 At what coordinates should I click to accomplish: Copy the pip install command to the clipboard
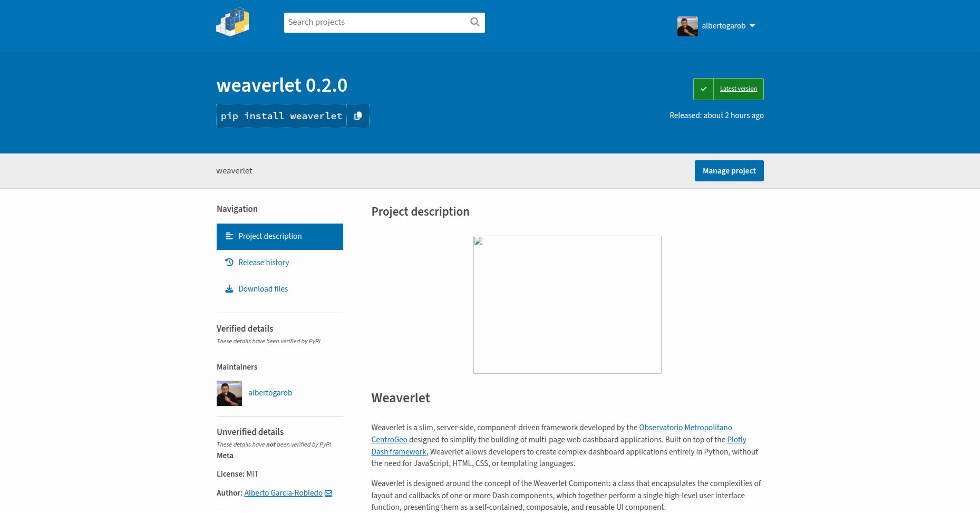click(x=358, y=116)
